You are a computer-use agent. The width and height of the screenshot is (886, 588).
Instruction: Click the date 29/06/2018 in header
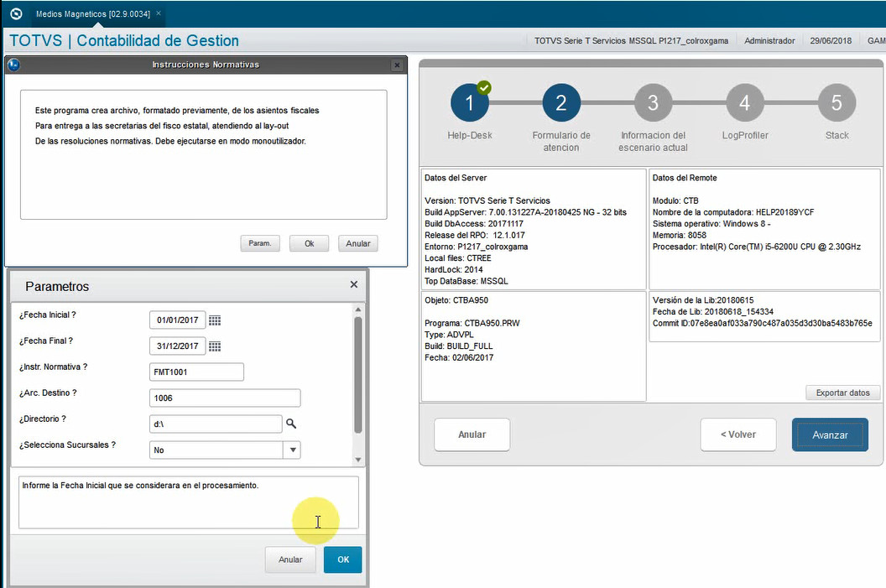pyautogui.click(x=831, y=40)
